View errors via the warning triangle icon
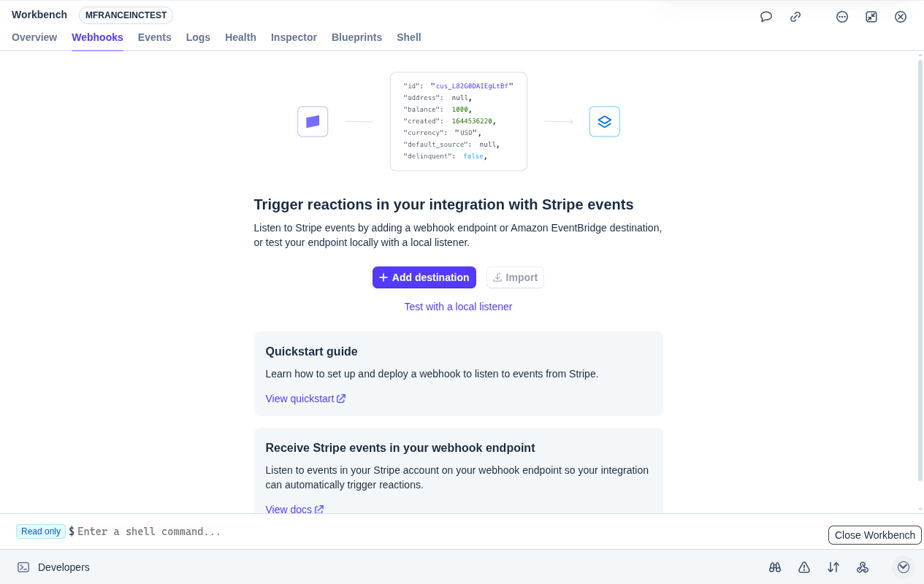The image size is (924, 584). pos(803,567)
